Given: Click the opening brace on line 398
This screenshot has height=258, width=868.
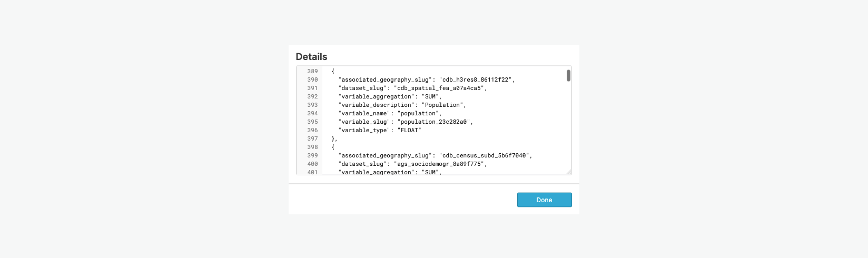Looking at the screenshot, I should [333, 147].
